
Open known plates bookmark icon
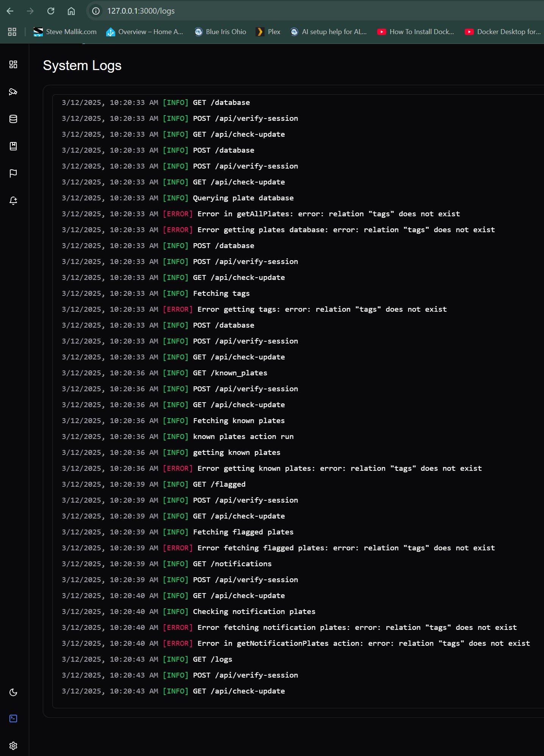tap(13, 146)
